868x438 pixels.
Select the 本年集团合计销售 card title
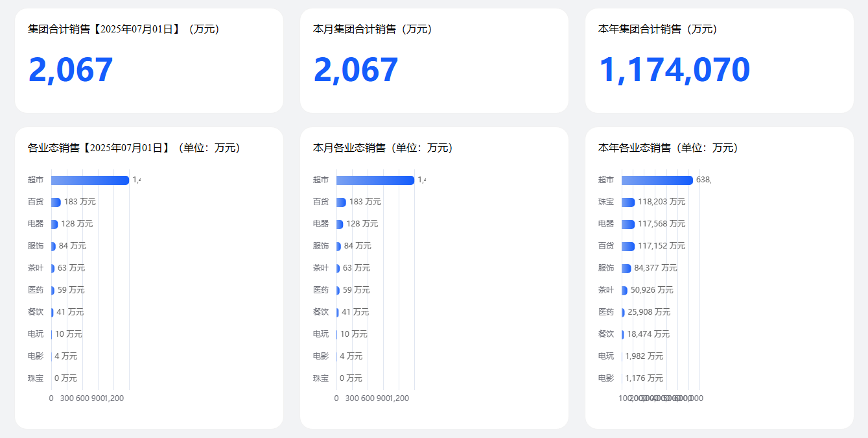click(x=657, y=29)
